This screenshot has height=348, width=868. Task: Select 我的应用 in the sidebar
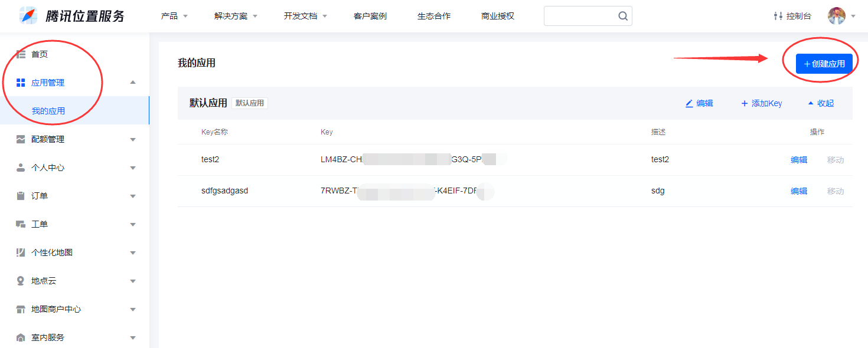[48, 111]
